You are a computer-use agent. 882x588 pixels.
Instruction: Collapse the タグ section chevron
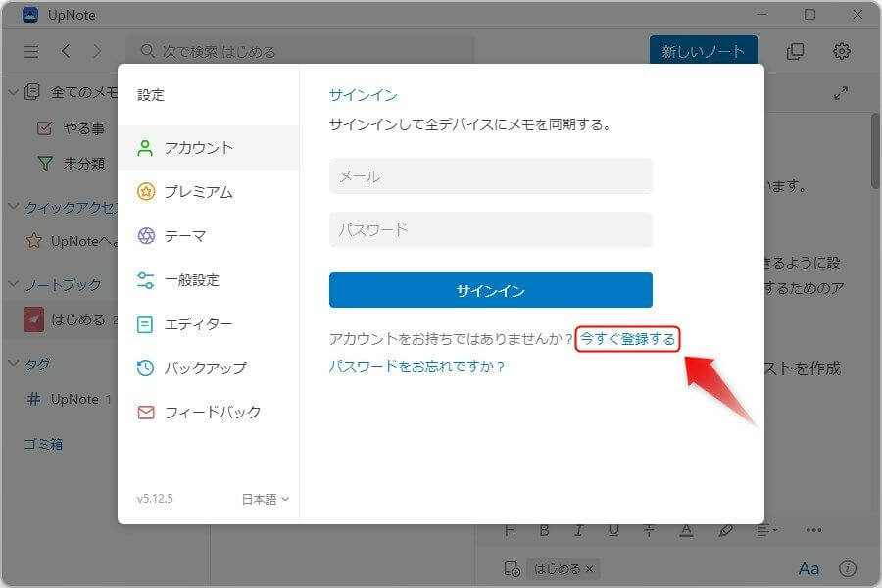point(13,363)
